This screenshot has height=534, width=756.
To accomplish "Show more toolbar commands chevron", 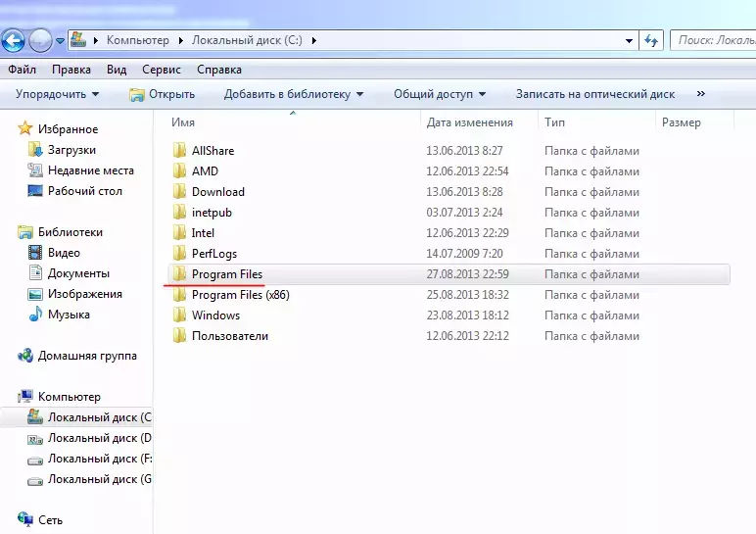I will tap(700, 94).
